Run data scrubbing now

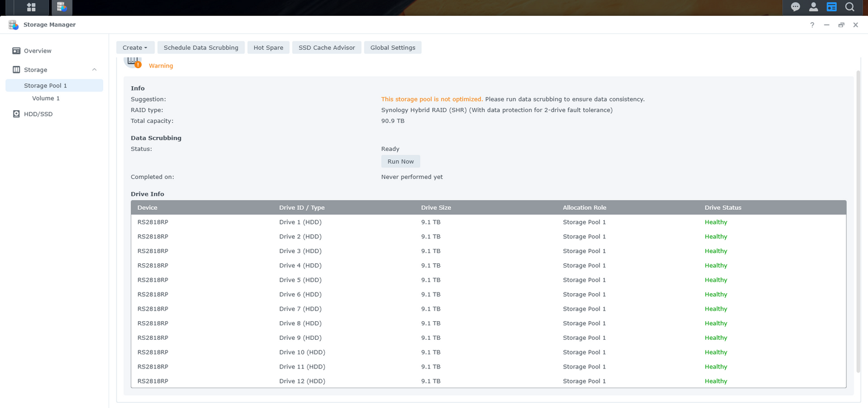coord(401,161)
